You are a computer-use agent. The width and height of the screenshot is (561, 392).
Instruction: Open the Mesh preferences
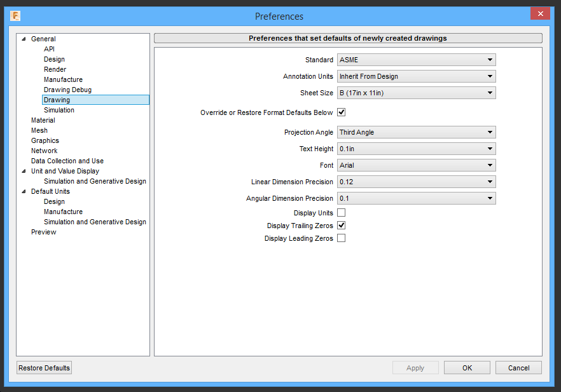(x=39, y=130)
